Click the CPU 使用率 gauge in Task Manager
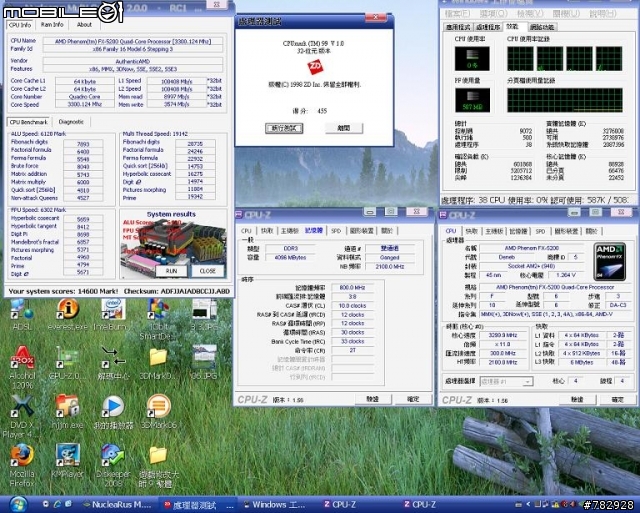This screenshot has height=513, width=640. pos(472,58)
